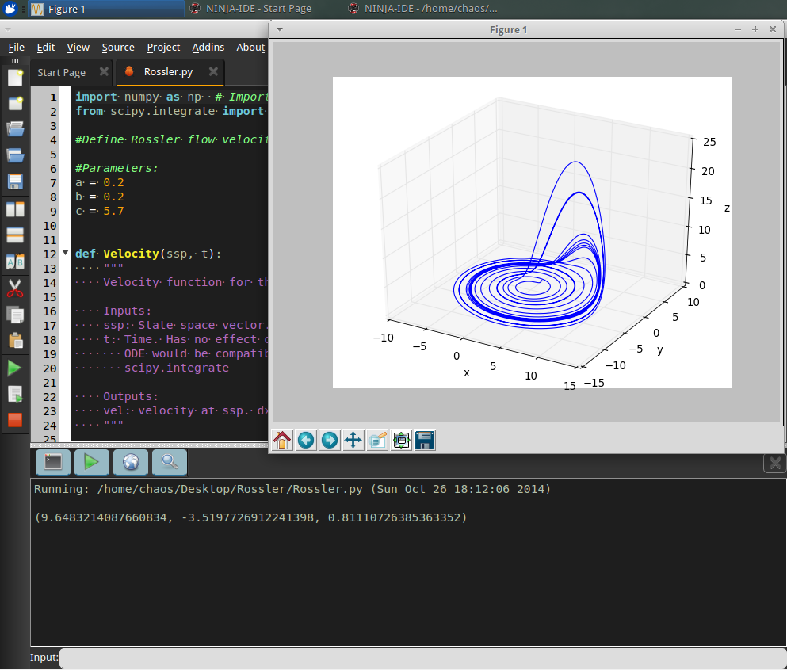Open a project with the second folder icon
The height and width of the screenshot is (672, 787).
coord(15,156)
